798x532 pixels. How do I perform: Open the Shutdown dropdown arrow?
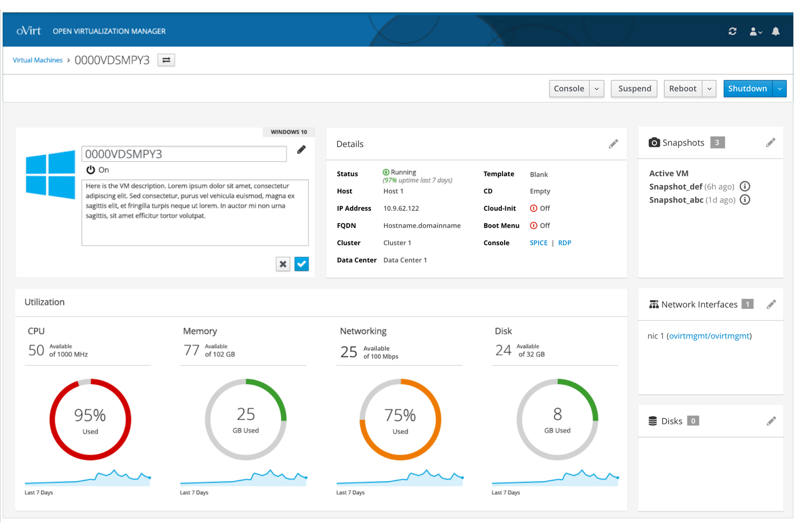[779, 89]
